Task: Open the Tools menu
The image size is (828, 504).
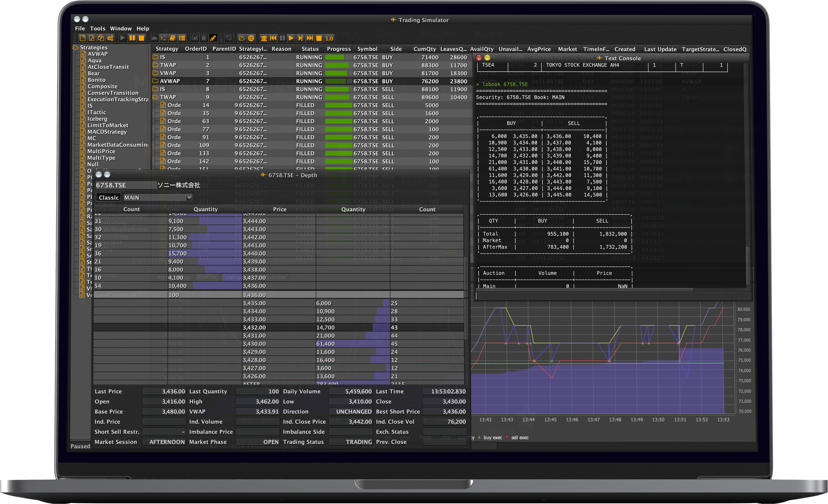Action: pos(97,29)
